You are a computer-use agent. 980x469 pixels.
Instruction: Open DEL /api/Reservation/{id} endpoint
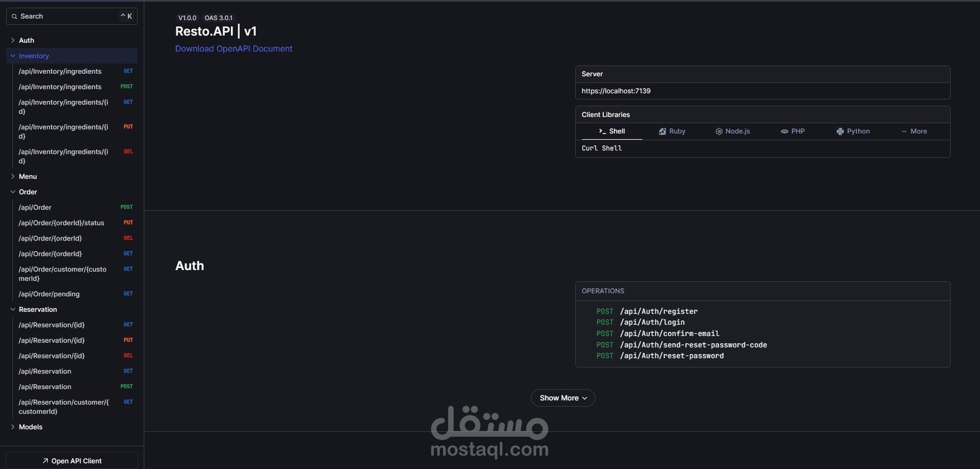point(75,356)
